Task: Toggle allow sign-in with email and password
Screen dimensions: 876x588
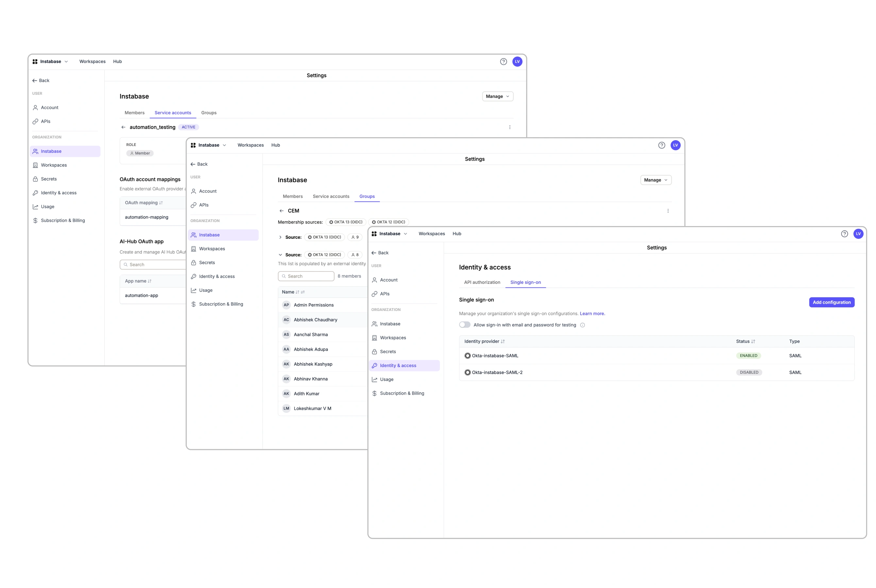Action: coord(464,325)
